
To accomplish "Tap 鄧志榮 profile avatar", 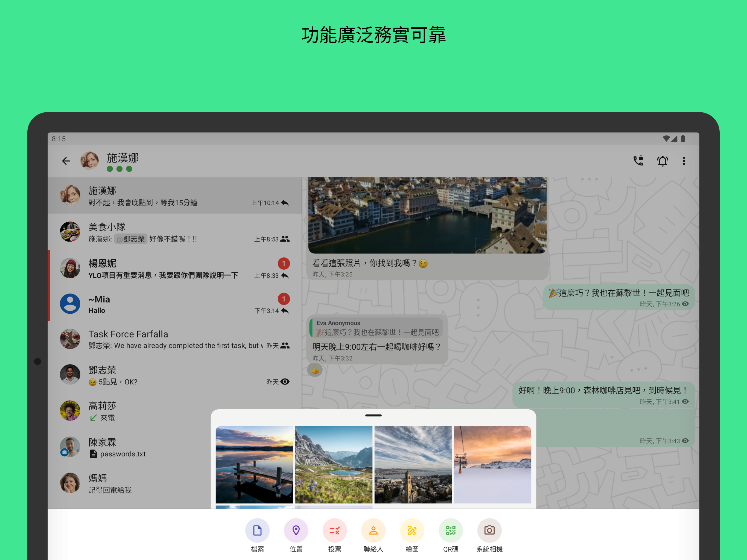I will pos(70,374).
